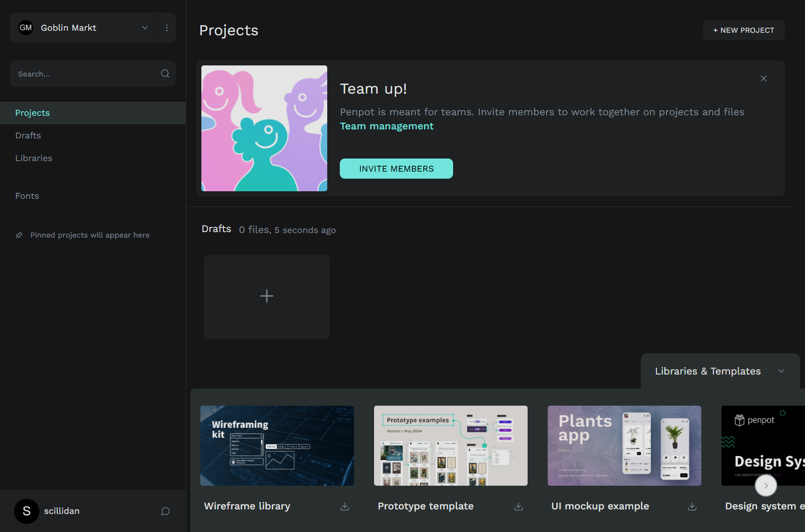This screenshot has height=532, width=805.
Task: Dismiss the Team up banner
Action: point(764,79)
